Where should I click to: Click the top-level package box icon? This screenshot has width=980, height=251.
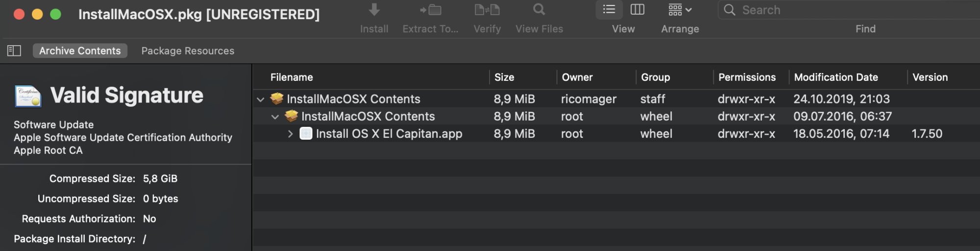click(x=277, y=99)
